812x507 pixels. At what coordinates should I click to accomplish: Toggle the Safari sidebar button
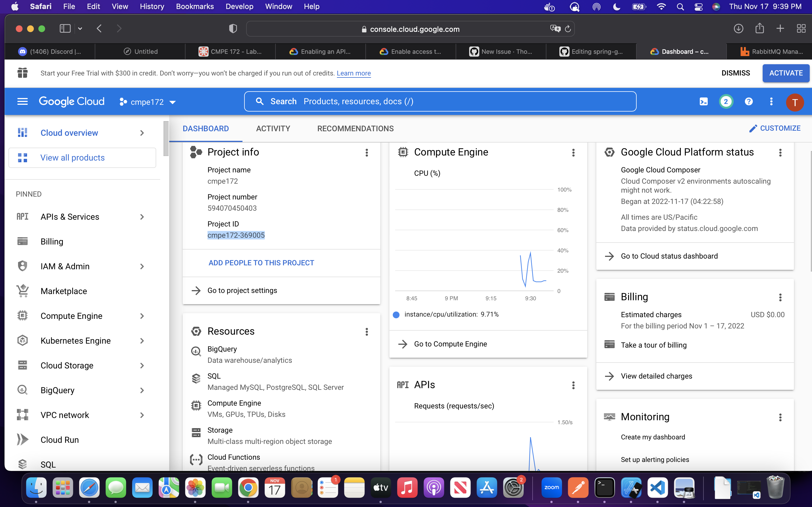[x=65, y=29]
